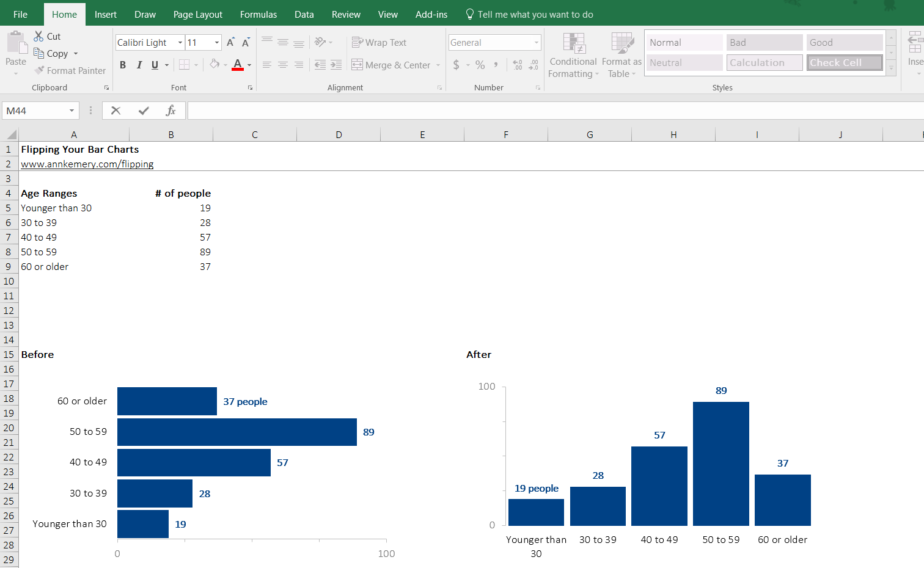
Task: Click the Name Box showing M44
Action: click(37, 111)
